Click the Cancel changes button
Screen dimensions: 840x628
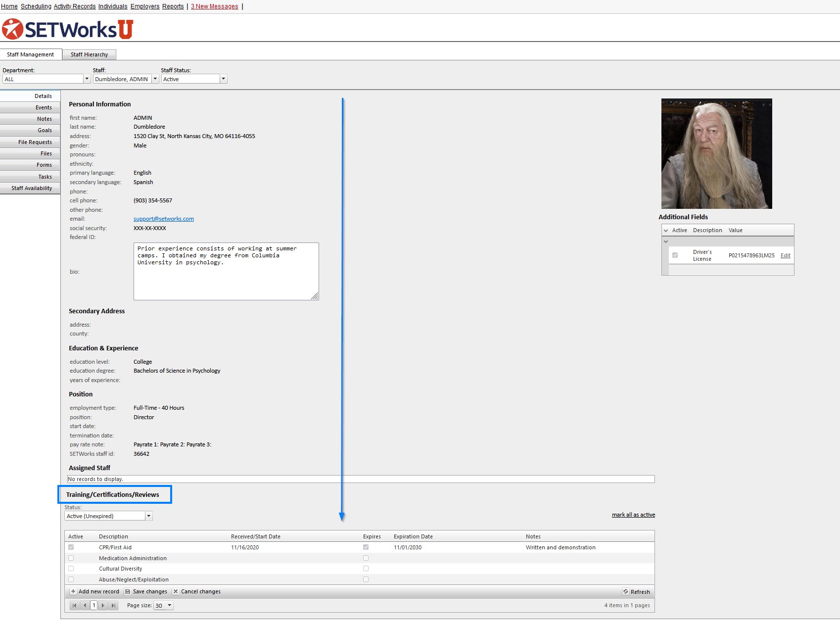point(196,591)
